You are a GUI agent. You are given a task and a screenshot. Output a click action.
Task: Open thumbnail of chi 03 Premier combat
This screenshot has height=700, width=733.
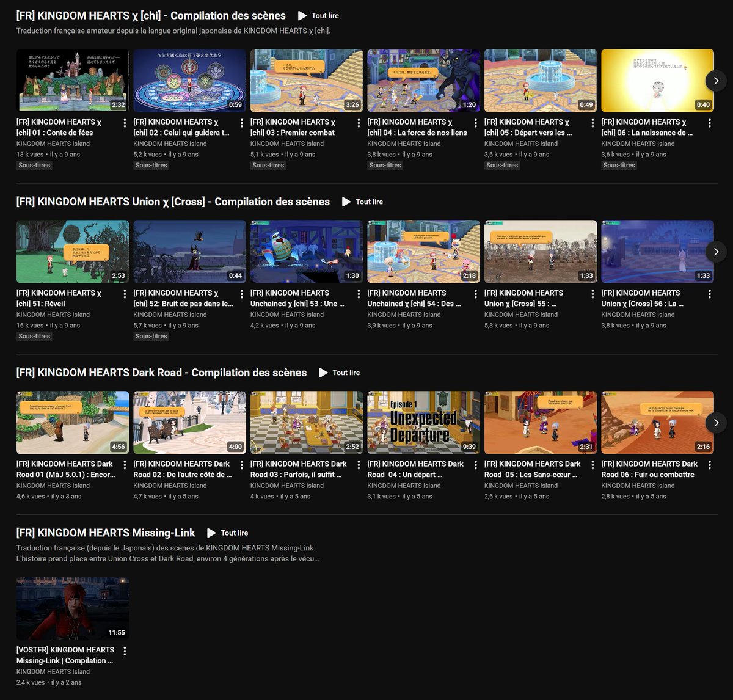(x=307, y=81)
